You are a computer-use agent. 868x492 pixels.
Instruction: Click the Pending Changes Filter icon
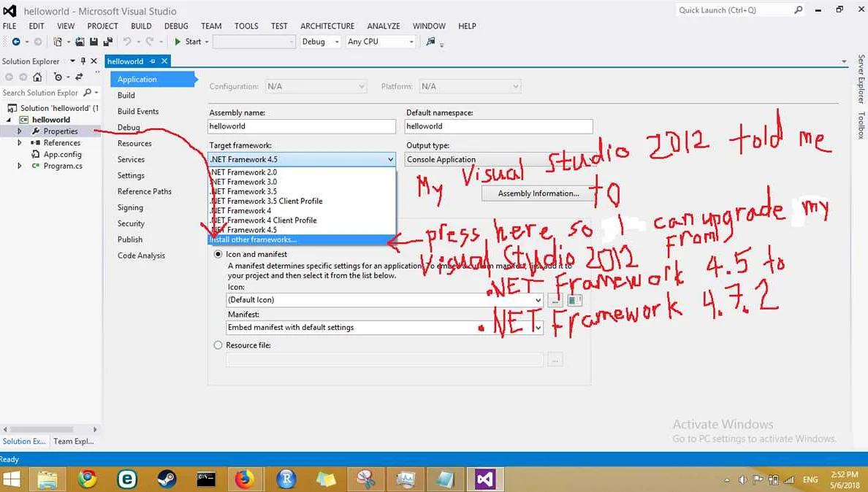(x=58, y=77)
